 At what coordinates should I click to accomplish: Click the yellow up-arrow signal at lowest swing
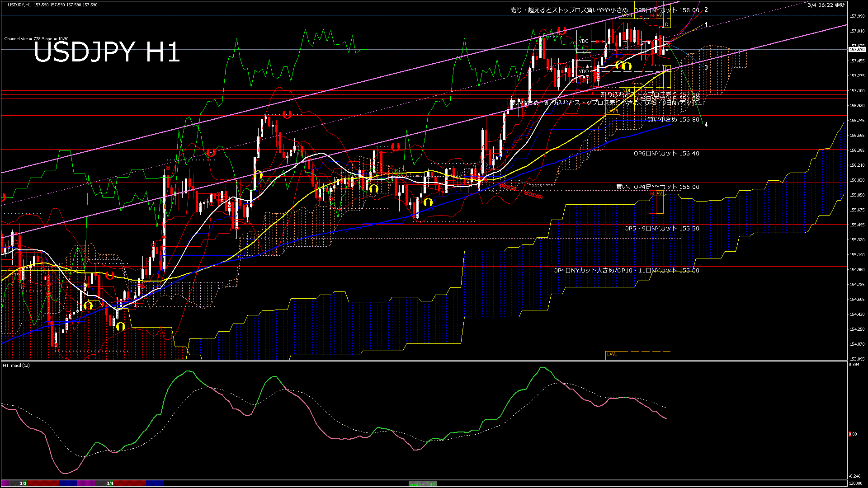click(120, 326)
